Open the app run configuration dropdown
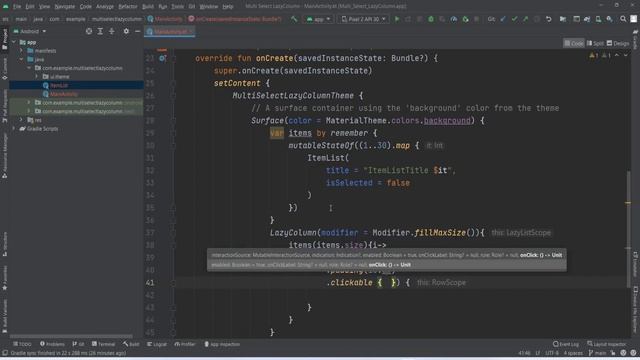This screenshot has width=640, height=360. pos(318,19)
